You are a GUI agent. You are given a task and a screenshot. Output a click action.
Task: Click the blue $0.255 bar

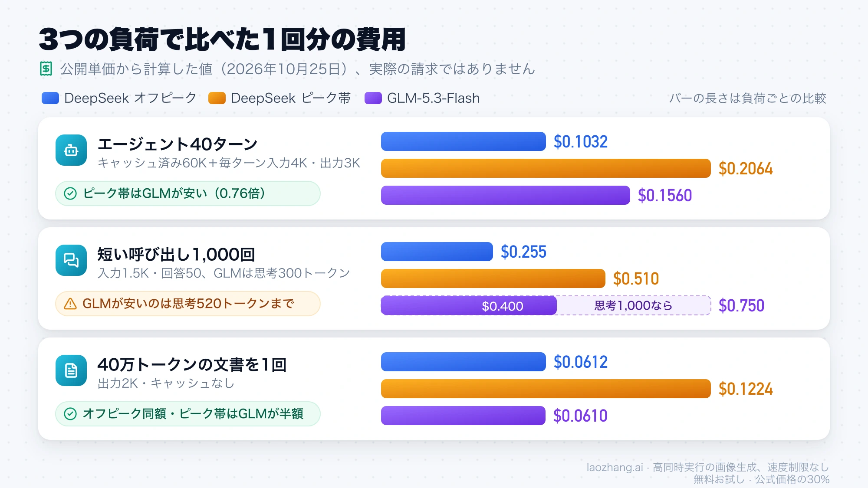437,252
